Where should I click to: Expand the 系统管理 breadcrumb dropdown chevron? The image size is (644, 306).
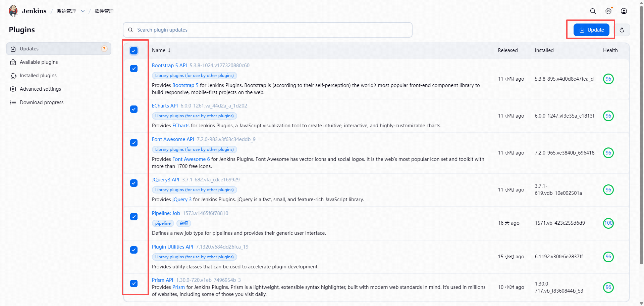tap(83, 11)
